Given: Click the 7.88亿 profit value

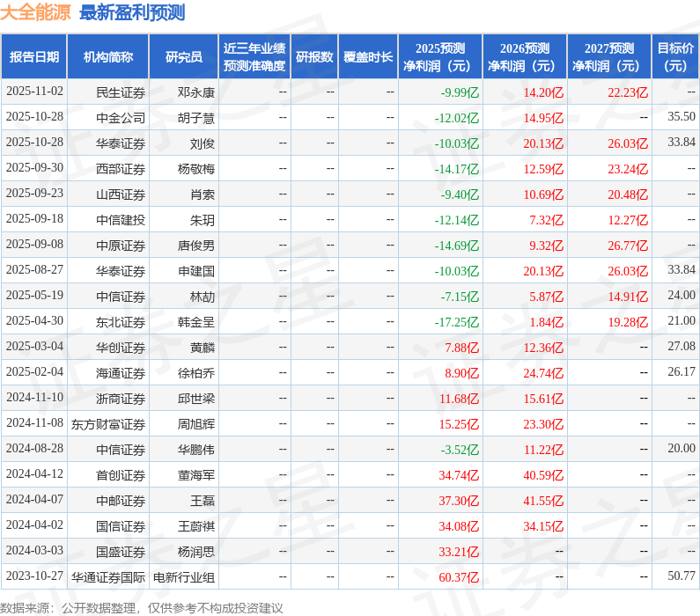Looking at the screenshot, I should (461, 348).
